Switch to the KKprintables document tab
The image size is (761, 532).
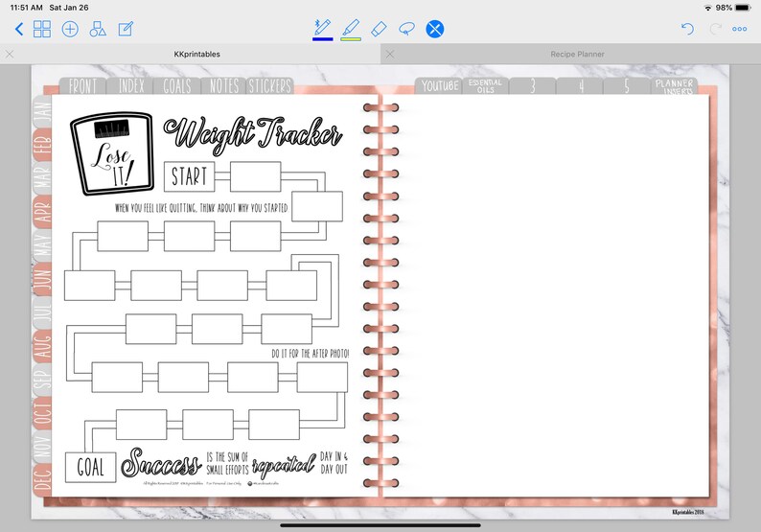click(x=197, y=54)
